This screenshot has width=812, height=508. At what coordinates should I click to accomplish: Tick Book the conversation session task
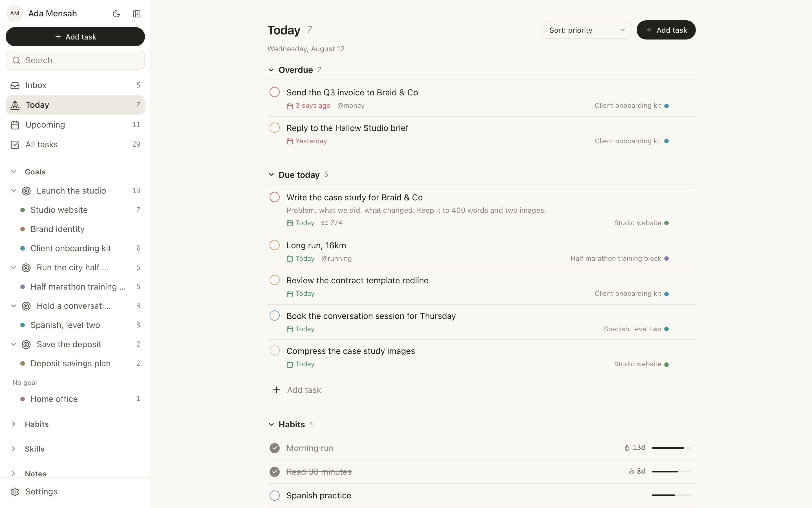coord(274,316)
